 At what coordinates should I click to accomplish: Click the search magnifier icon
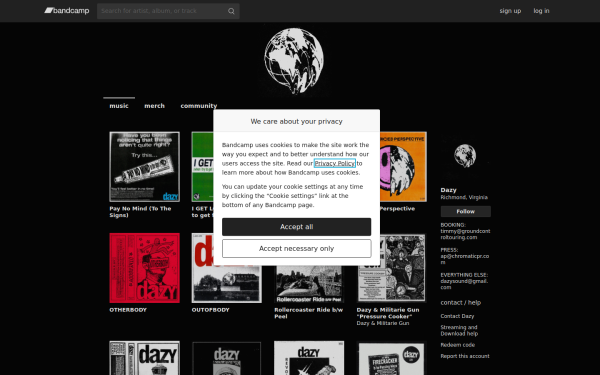point(231,11)
